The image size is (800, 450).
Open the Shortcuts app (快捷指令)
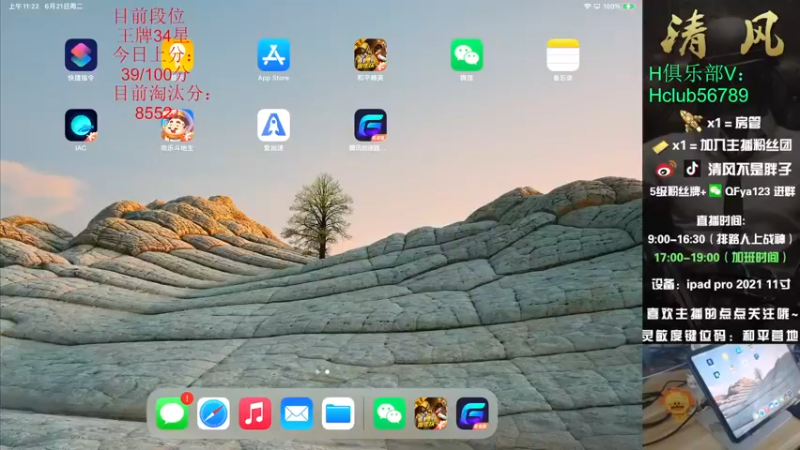(x=81, y=55)
